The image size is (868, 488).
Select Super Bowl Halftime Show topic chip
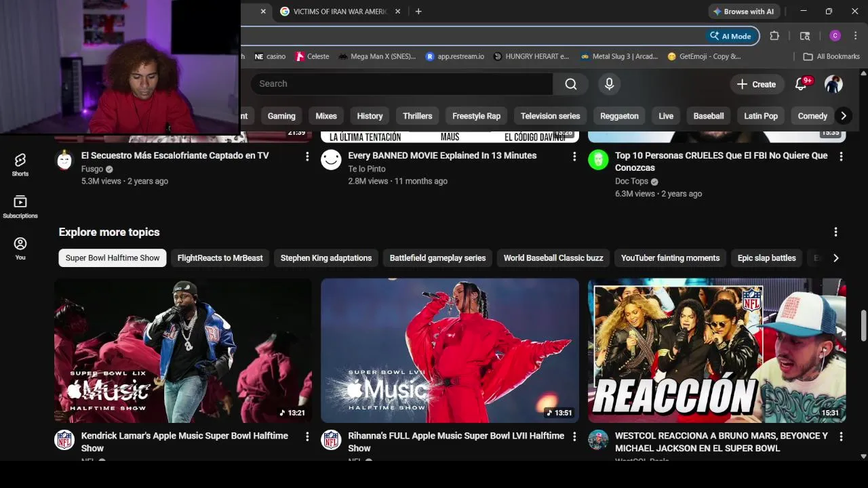click(x=113, y=258)
